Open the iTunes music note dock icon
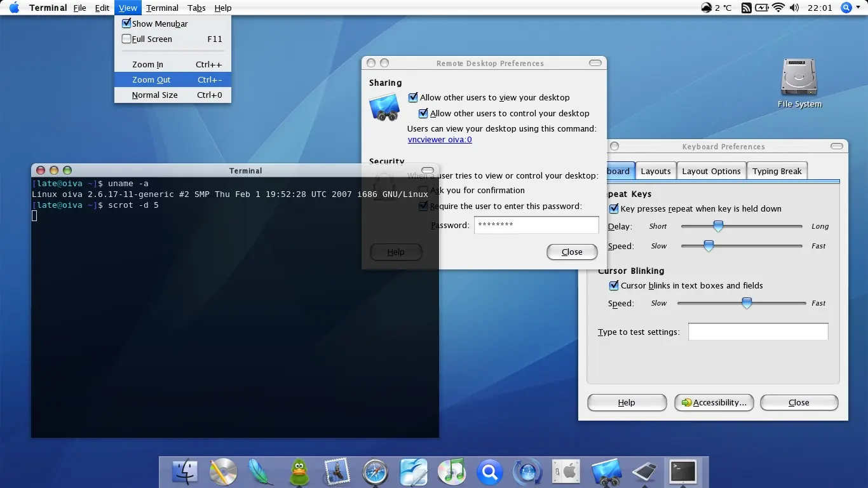Image resolution: width=868 pixels, height=488 pixels. tap(451, 472)
